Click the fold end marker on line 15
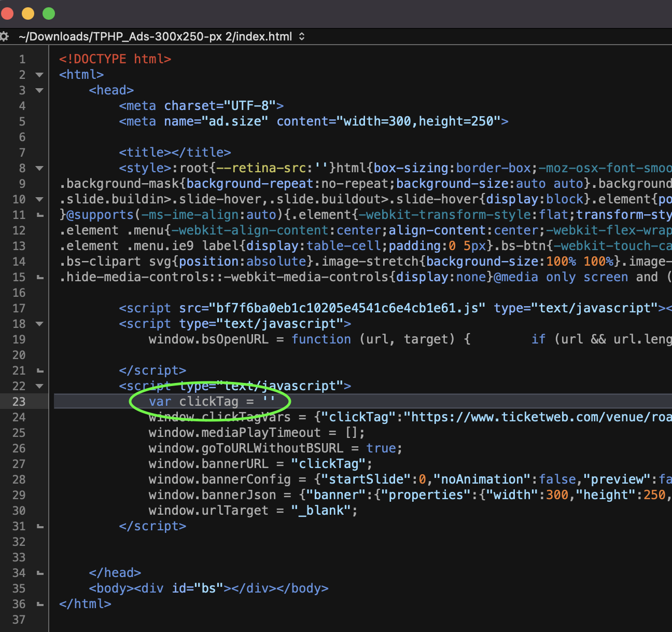 tap(40, 277)
